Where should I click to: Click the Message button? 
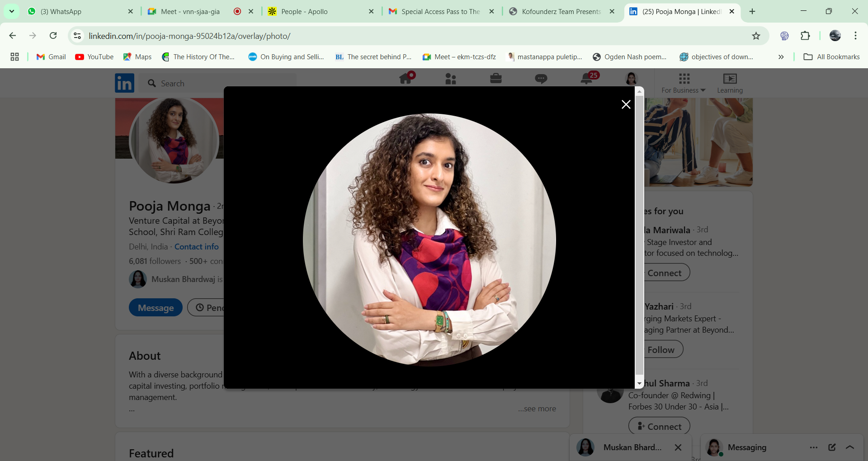click(x=156, y=308)
